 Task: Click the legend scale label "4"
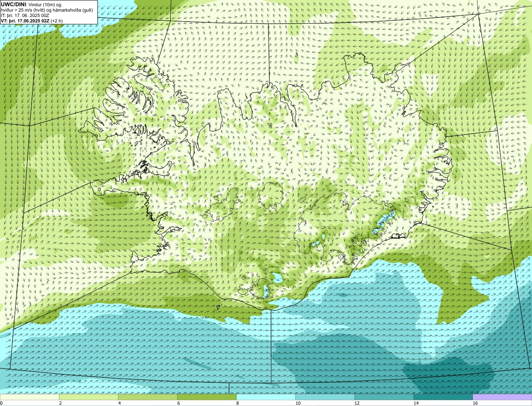[119, 403]
